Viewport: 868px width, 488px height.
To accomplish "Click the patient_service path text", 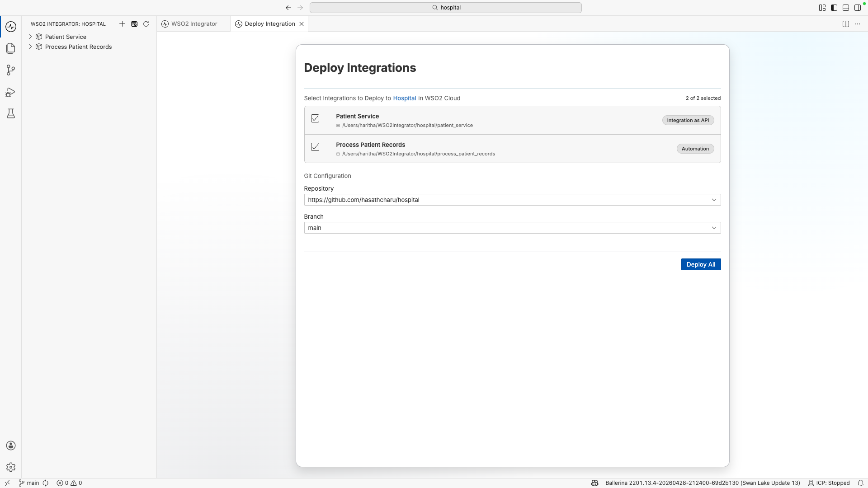I will click(407, 125).
